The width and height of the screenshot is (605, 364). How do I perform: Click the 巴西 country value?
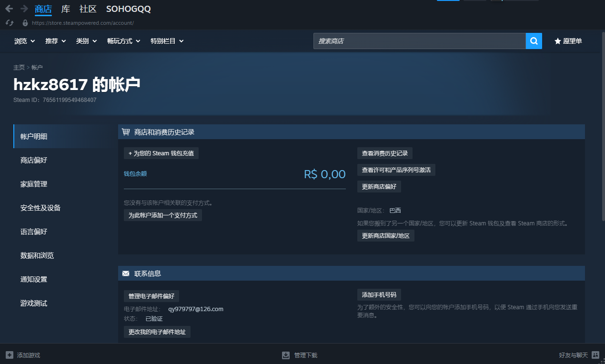(395, 210)
